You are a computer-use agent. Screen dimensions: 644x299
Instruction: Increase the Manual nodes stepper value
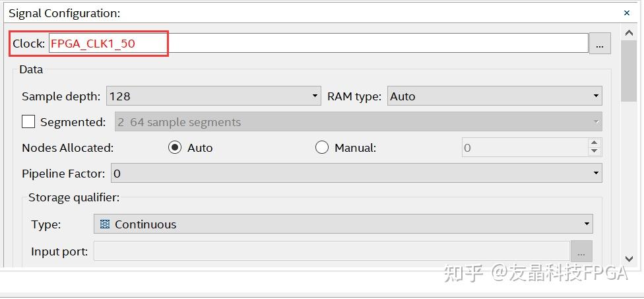pos(595,143)
